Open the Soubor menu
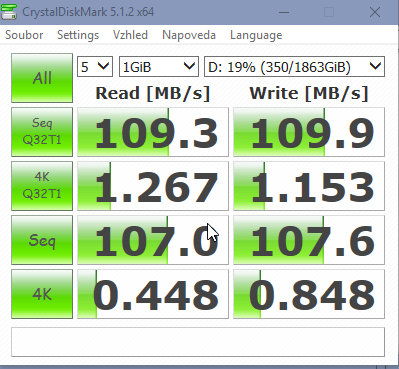The image size is (399, 369). pyautogui.click(x=24, y=35)
